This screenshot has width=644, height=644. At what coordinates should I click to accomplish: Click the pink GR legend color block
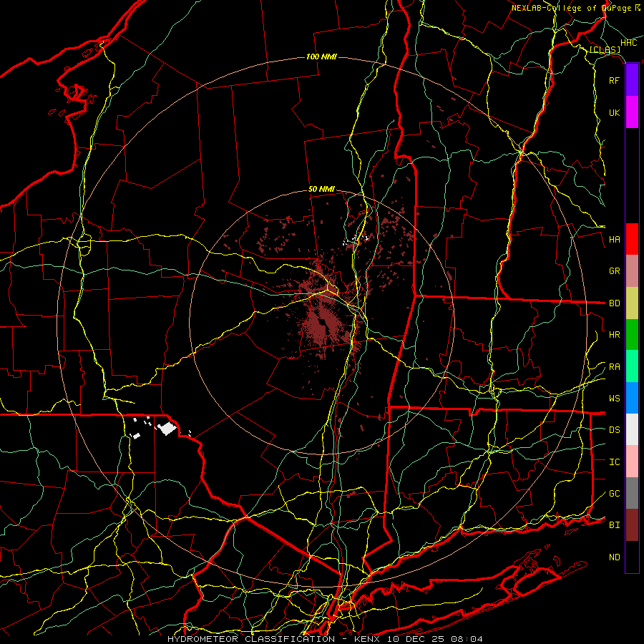point(632,271)
